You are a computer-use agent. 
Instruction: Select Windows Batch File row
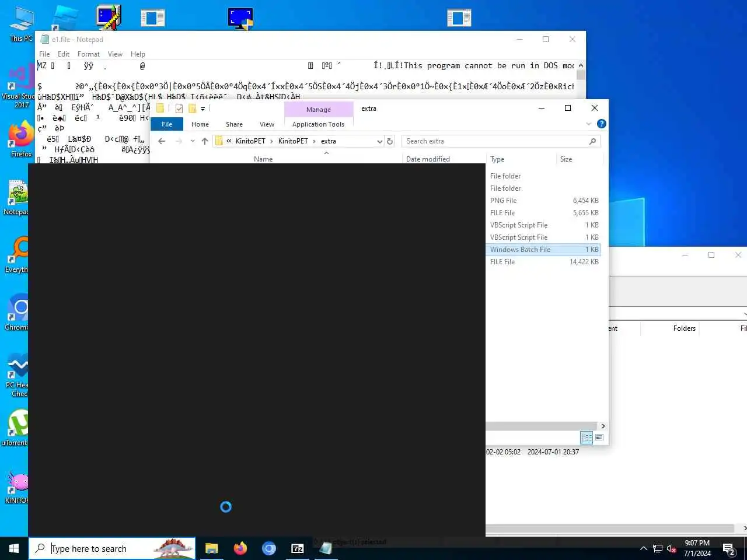click(544, 250)
